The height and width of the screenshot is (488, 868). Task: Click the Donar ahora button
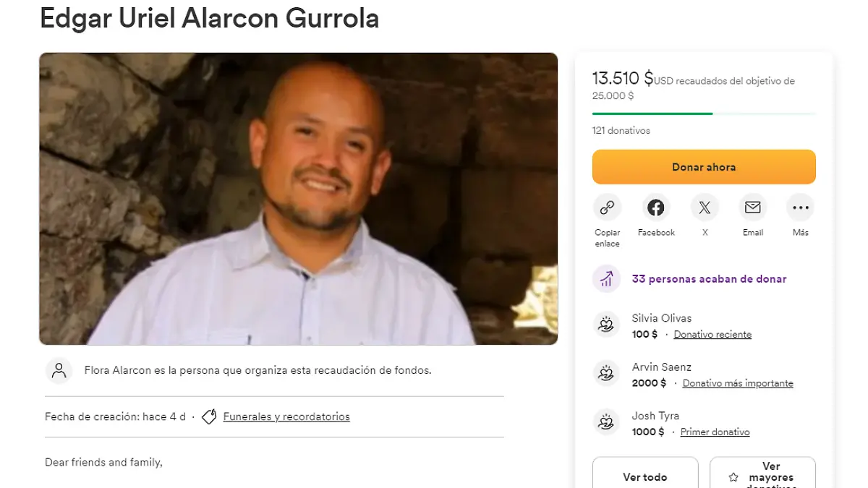tap(704, 167)
